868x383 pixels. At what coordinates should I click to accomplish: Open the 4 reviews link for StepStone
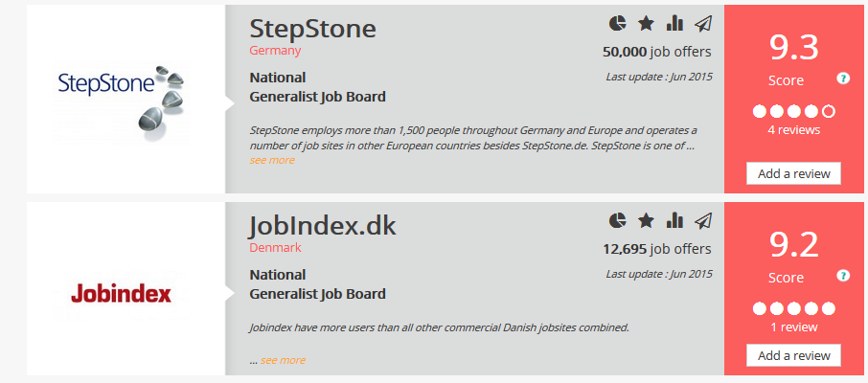(x=793, y=129)
